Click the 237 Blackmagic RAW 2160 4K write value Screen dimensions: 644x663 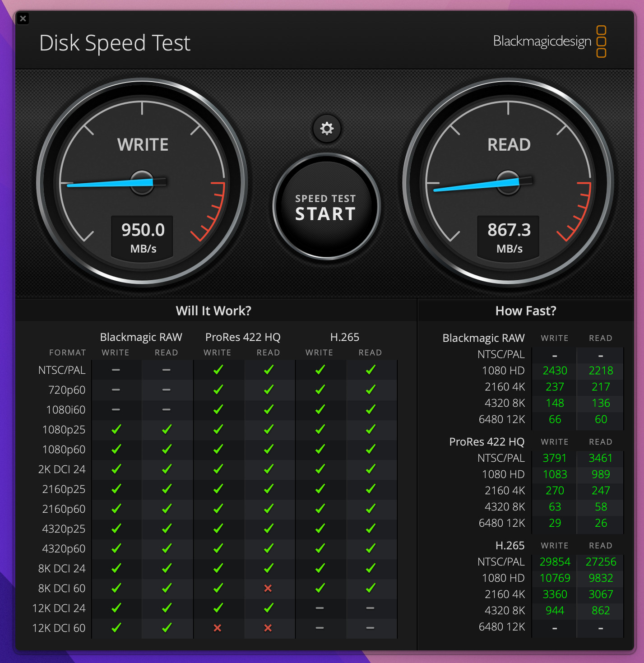[x=555, y=387]
